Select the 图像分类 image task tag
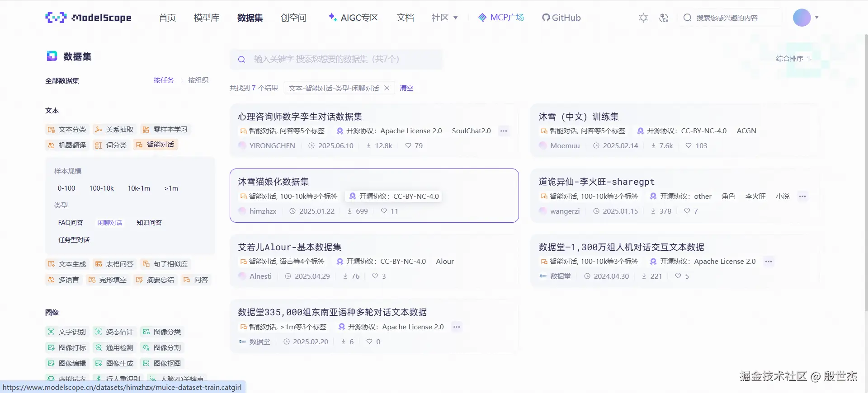The height and width of the screenshot is (393, 868). [162, 332]
